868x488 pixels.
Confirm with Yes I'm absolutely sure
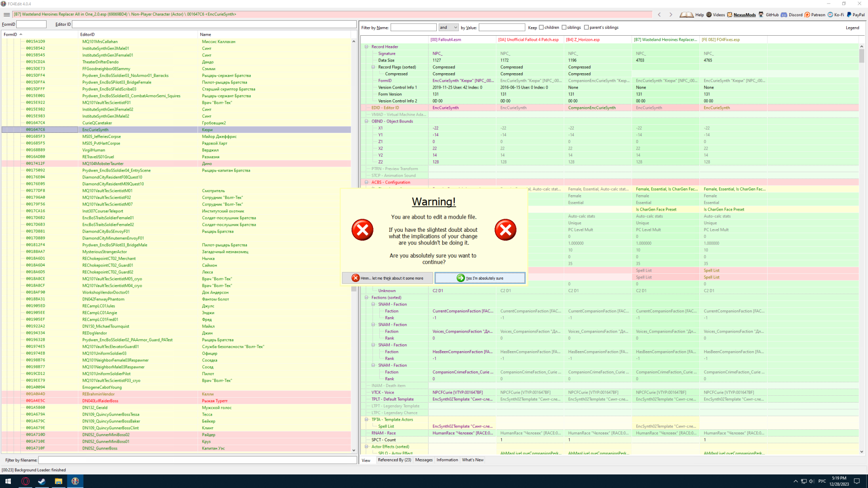pos(480,278)
